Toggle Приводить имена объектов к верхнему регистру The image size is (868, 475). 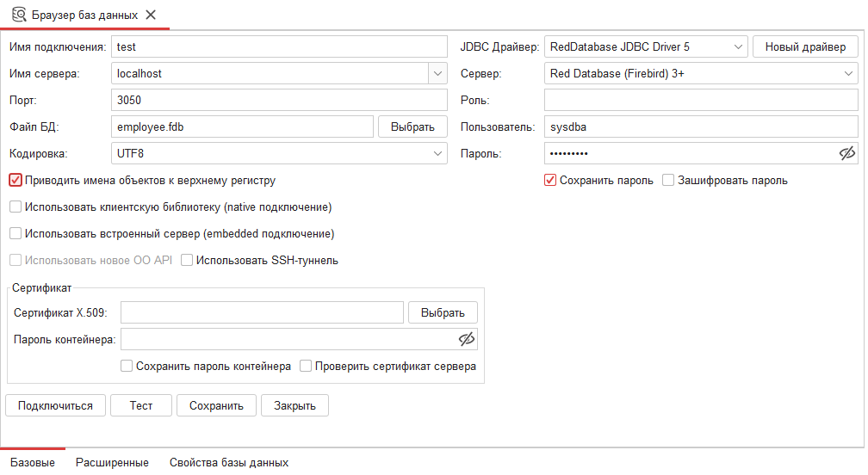pyautogui.click(x=15, y=181)
